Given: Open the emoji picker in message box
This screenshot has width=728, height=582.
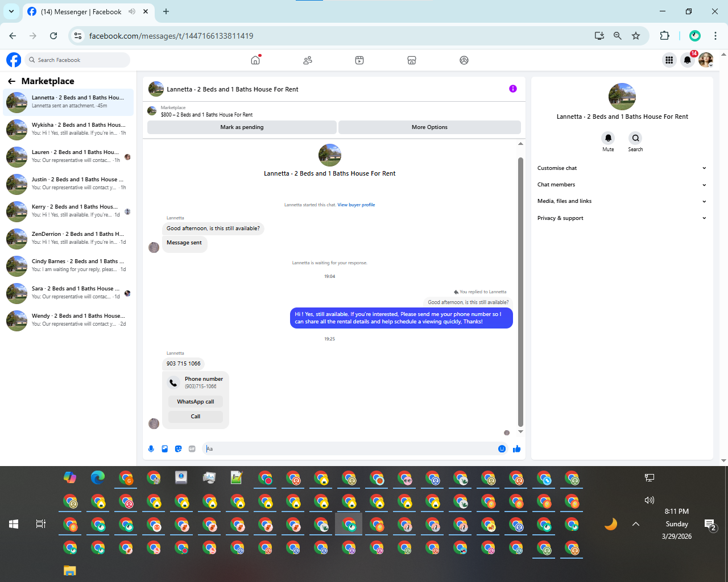Looking at the screenshot, I should [502, 449].
